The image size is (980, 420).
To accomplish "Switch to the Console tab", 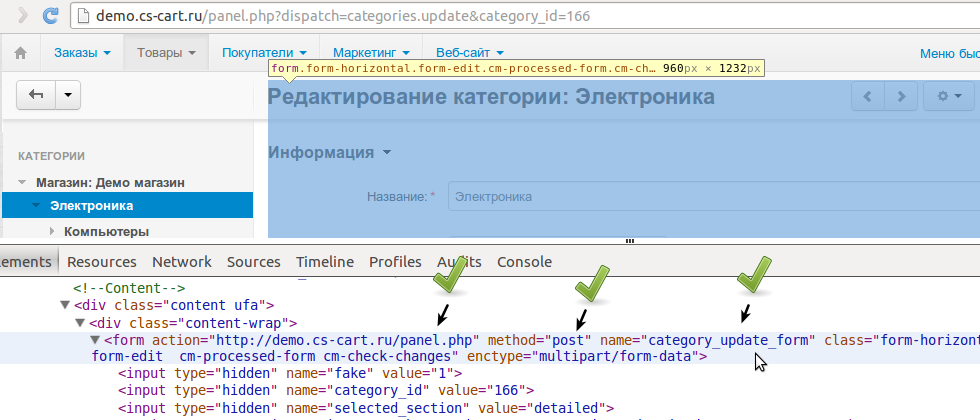I will [524, 262].
